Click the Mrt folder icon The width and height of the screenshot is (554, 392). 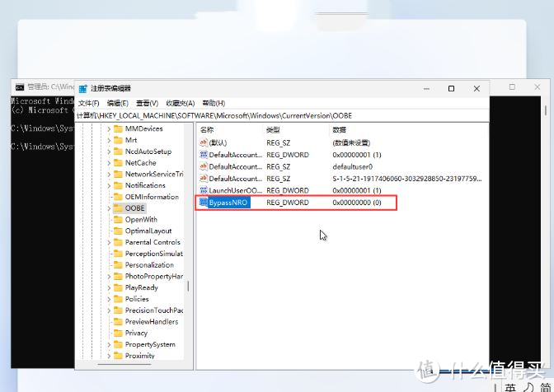(118, 140)
